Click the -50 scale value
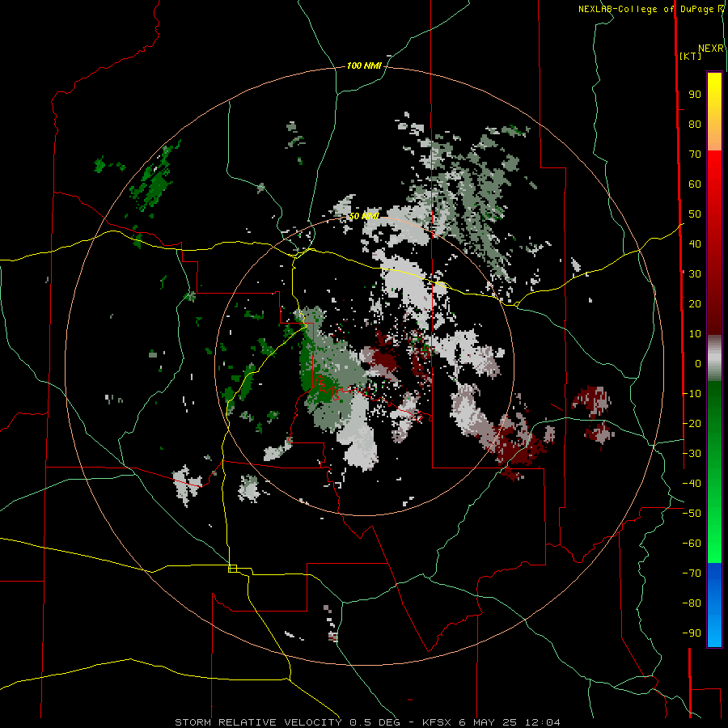The width and height of the screenshot is (728, 728). pos(692,514)
